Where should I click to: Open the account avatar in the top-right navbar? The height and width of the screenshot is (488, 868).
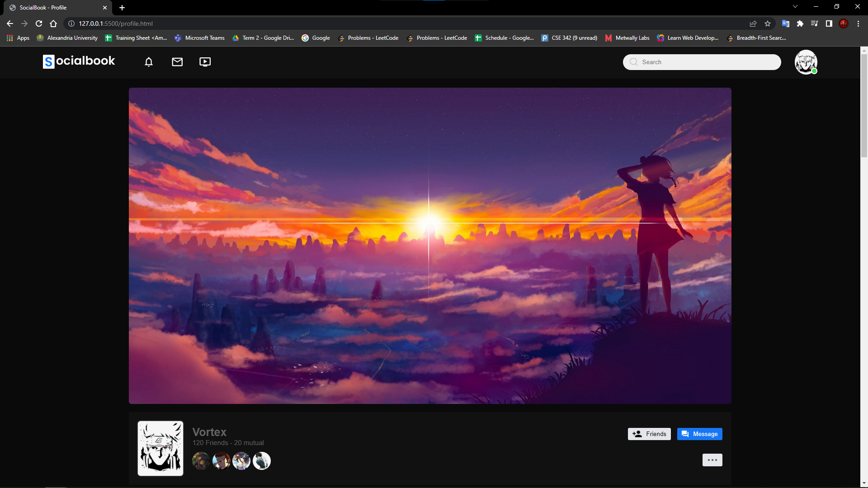(x=806, y=62)
